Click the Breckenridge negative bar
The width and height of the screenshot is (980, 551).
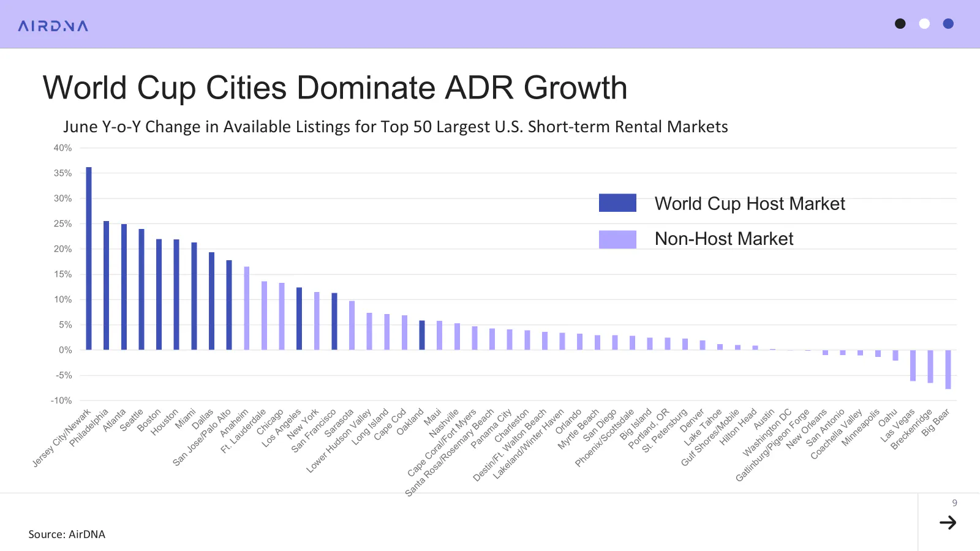coord(930,367)
